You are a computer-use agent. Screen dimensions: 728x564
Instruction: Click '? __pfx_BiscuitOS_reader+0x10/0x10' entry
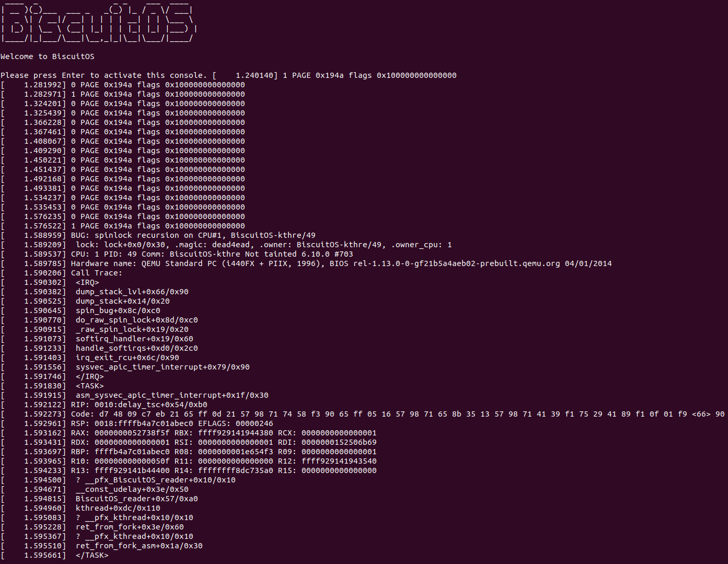(156, 480)
